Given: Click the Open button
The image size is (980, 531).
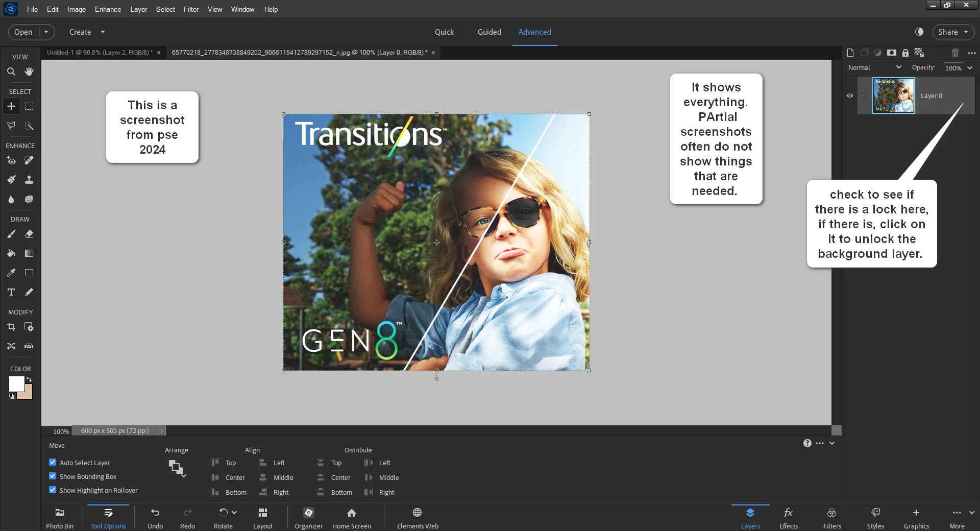Looking at the screenshot, I should pyautogui.click(x=23, y=32).
